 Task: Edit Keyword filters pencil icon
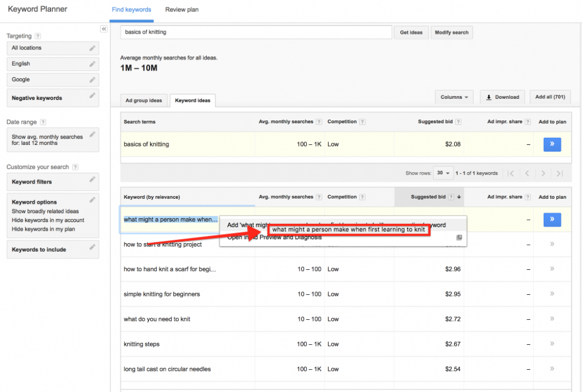point(92,179)
